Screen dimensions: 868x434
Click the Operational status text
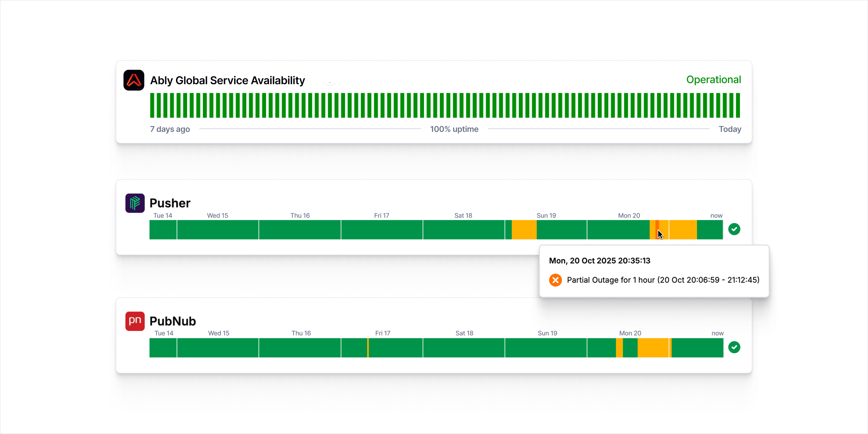[x=713, y=80]
